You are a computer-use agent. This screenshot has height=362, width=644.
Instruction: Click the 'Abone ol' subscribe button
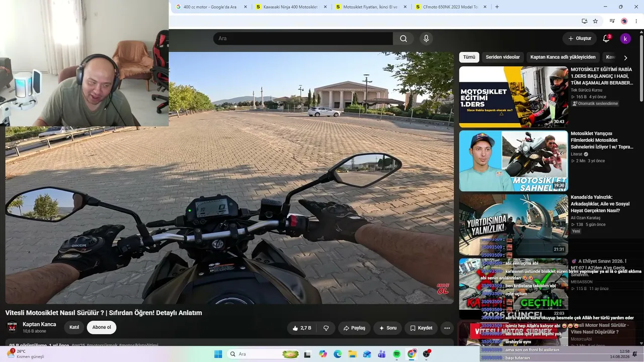click(102, 327)
